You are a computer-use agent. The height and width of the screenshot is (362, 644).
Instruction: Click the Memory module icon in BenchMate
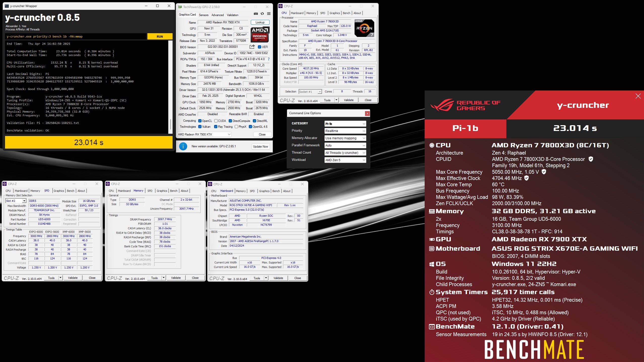tap(432, 211)
